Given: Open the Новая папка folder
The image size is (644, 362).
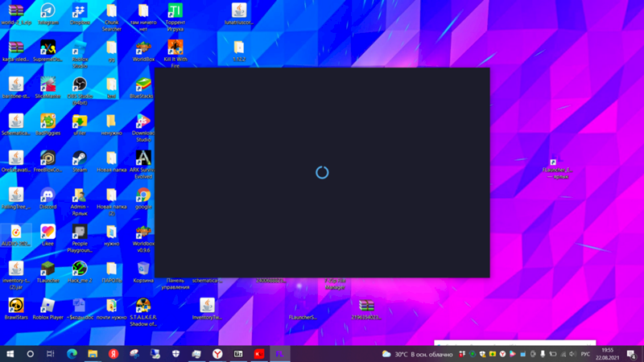Looking at the screenshot, I should 111,158.
